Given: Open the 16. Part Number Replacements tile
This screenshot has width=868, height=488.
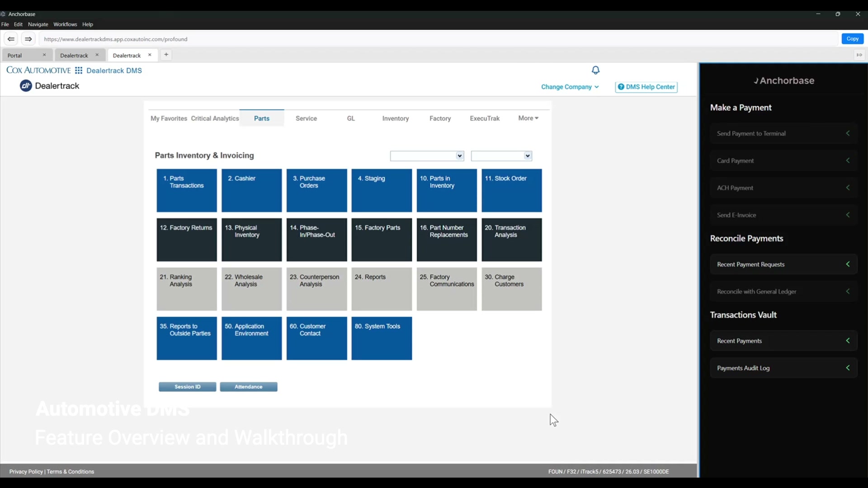Looking at the screenshot, I should pyautogui.click(x=447, y=239).
